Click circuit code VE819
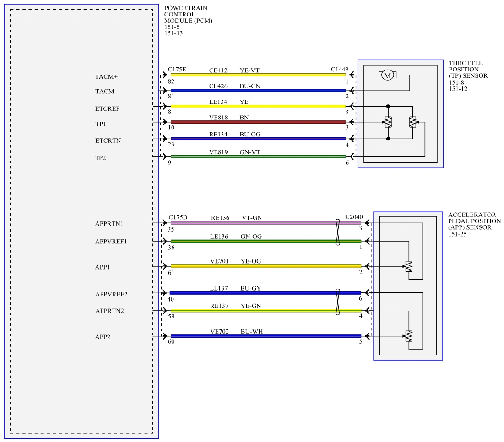Screen dimensions: 504x442 218,152
